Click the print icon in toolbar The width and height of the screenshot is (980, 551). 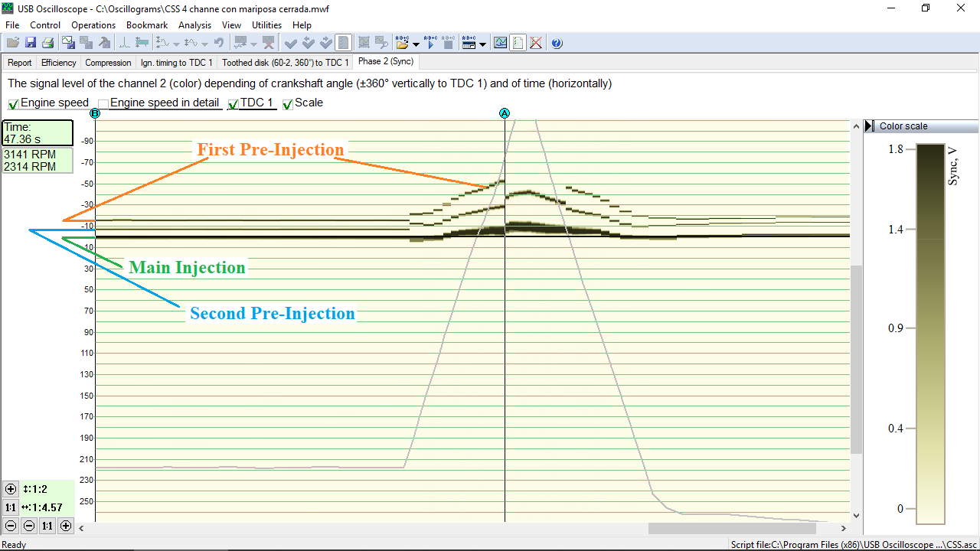pyautogui.click(x=47, y=43)
